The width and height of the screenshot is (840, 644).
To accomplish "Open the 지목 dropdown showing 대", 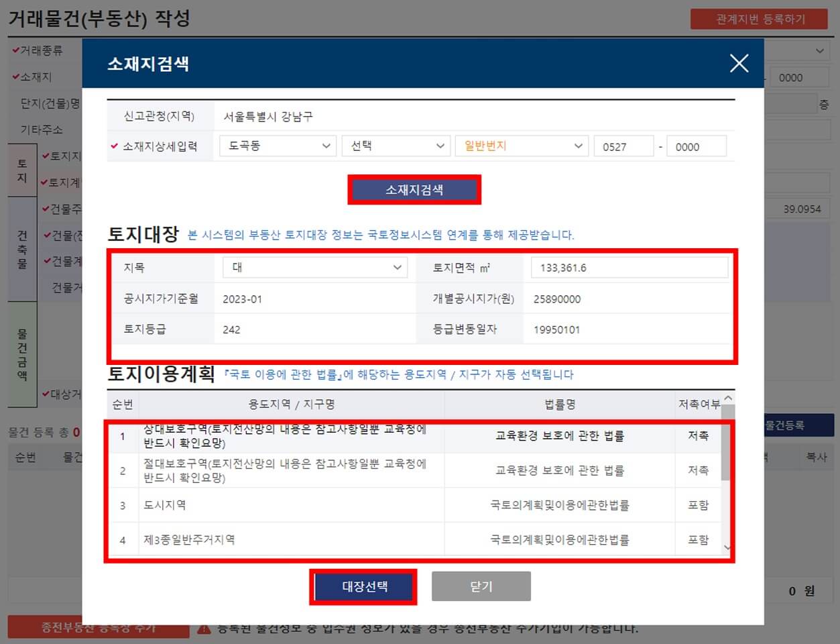I will tap(315, 267).
